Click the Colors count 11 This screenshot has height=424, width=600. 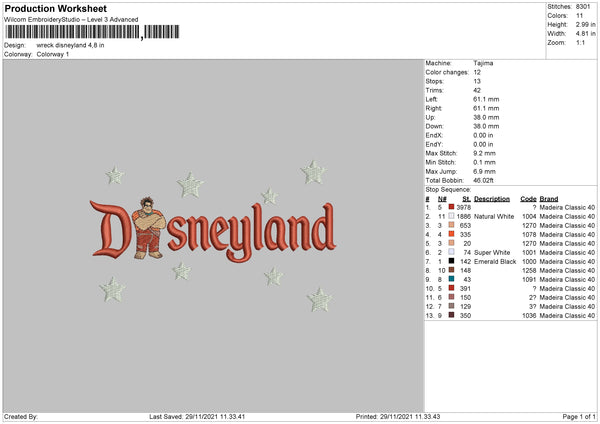(579, 16)
